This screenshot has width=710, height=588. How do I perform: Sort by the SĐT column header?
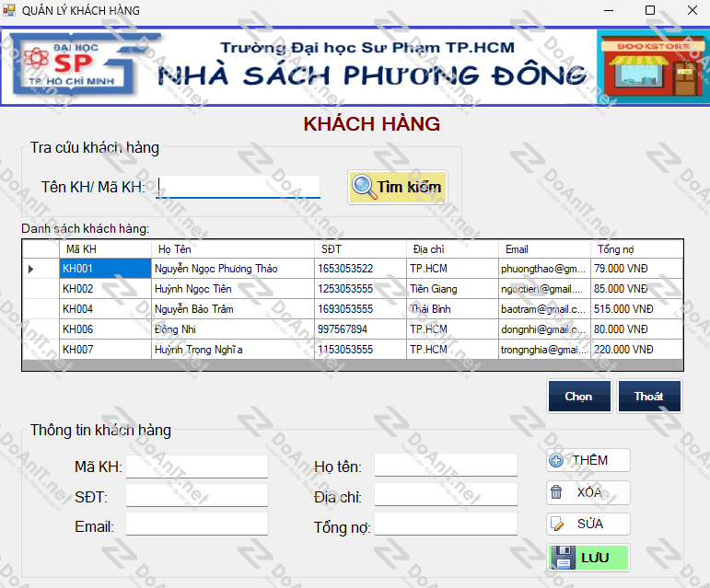[x=360, y=249]
